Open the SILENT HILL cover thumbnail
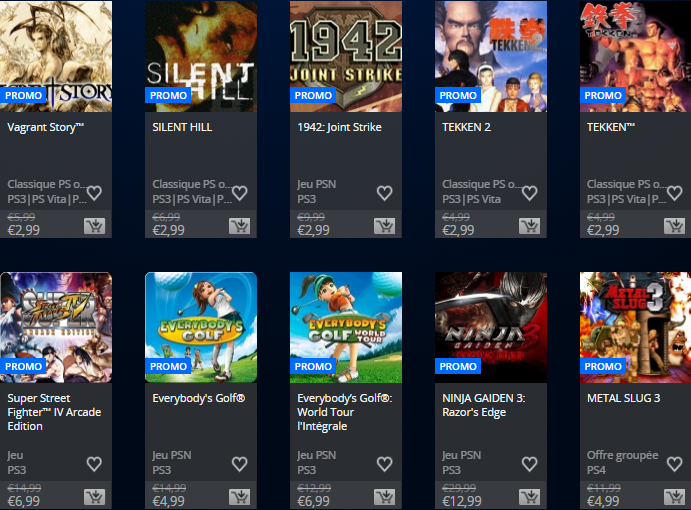The image size is (691, 510). click(x=201, y=56)
